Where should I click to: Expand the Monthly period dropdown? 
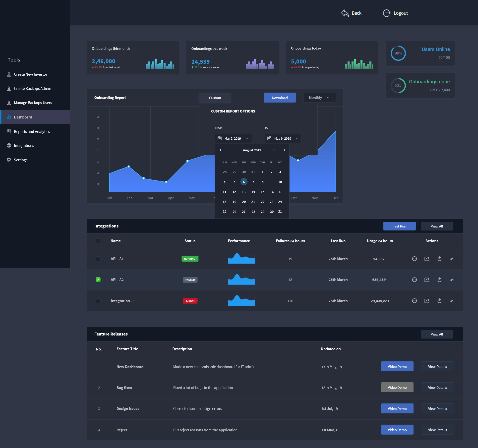(x=319, y=98)
